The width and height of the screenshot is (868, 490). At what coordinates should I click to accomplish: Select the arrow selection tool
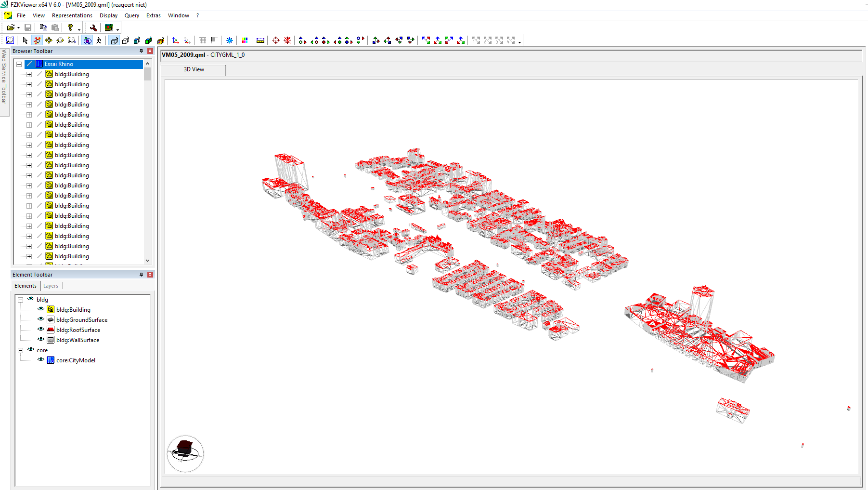click(x=25, y=40)
